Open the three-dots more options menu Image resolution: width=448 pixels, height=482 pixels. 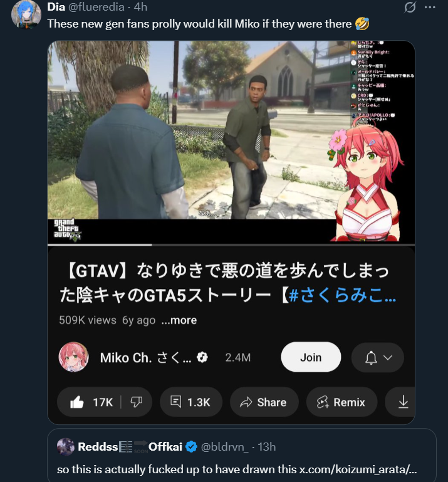tap(430, 7)
